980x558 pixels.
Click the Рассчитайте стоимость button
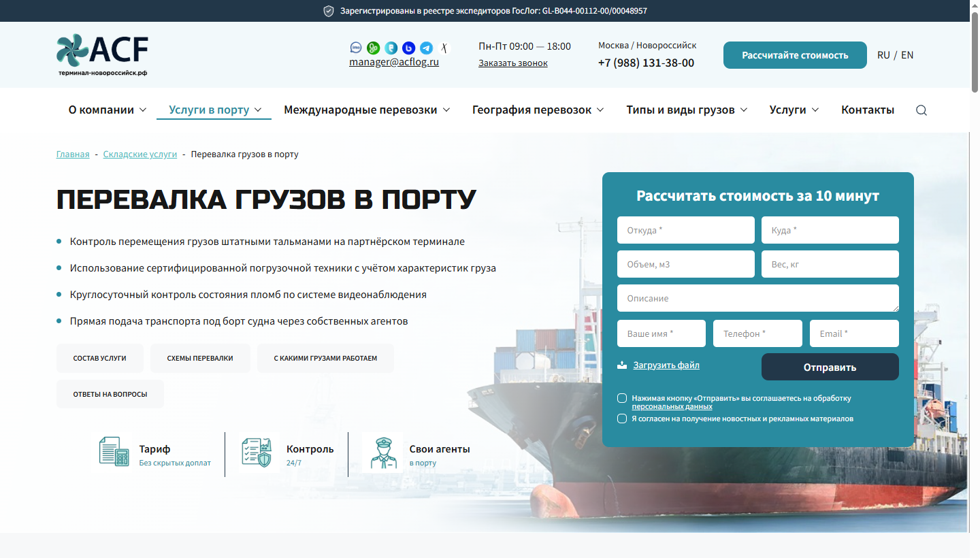point(795,55)
